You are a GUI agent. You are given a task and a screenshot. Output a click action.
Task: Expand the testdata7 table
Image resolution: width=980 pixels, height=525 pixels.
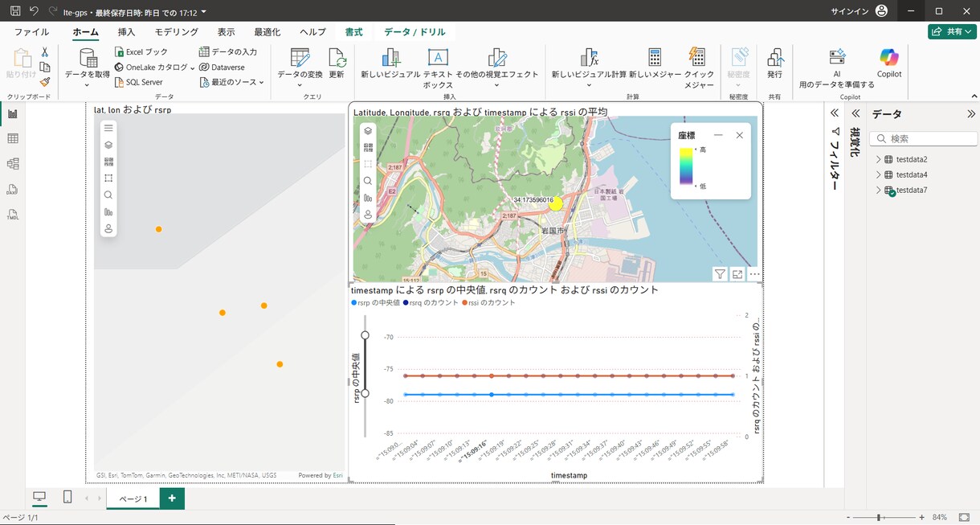tap(879, 190)
